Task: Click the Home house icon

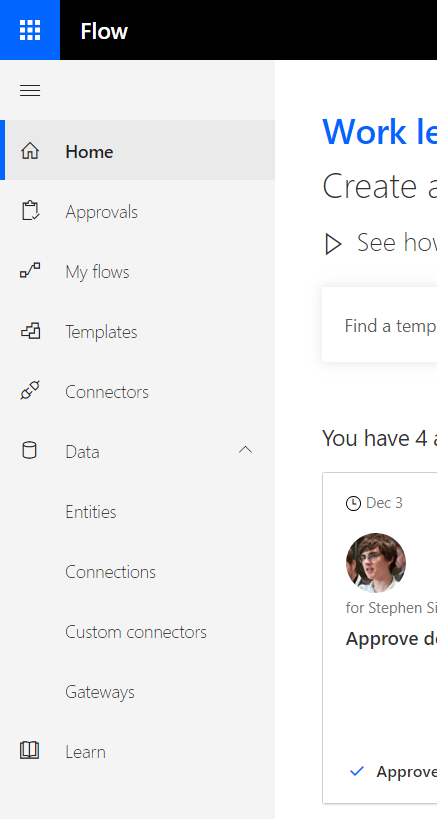Action: 30,151
